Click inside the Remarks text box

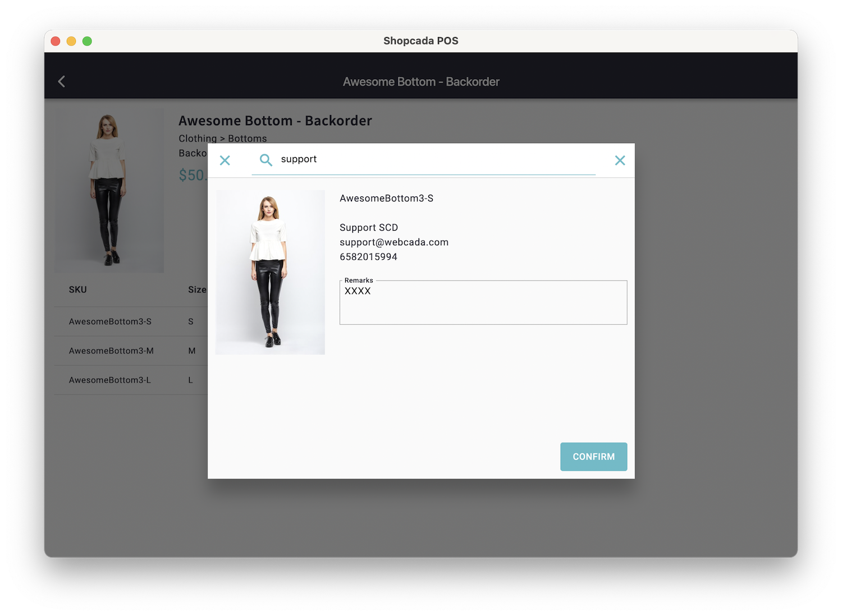click(483, 302)
